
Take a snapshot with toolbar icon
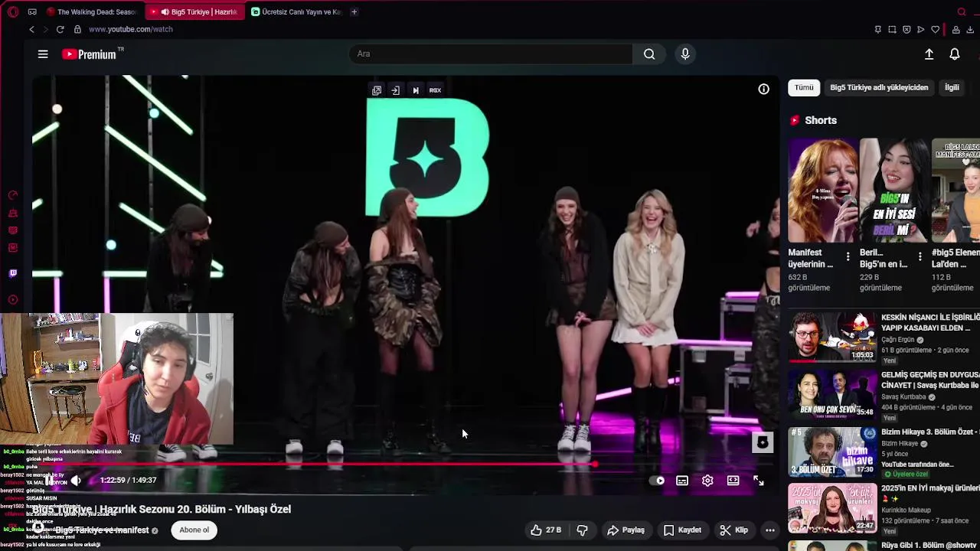892,29
